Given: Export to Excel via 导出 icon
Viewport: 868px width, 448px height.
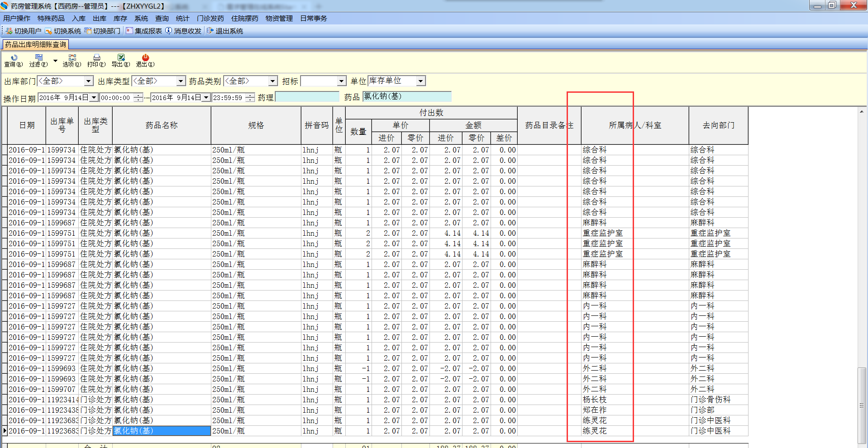Looking at the screenshot, I should [121, 58].
